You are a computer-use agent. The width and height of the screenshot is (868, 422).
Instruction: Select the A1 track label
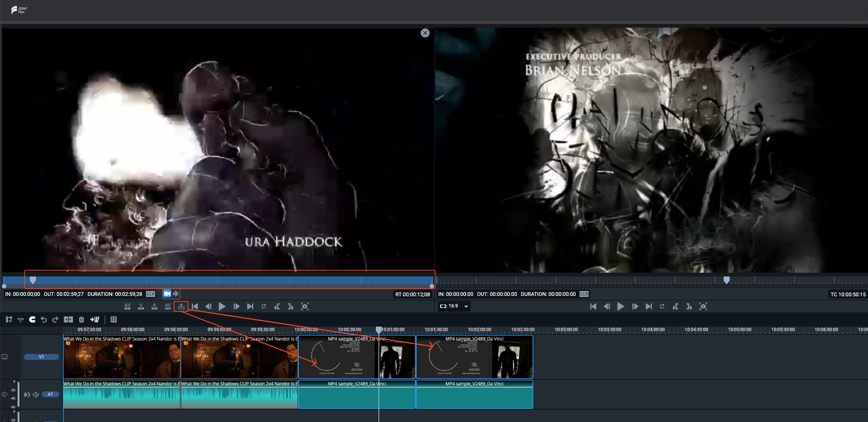(50, 394)
